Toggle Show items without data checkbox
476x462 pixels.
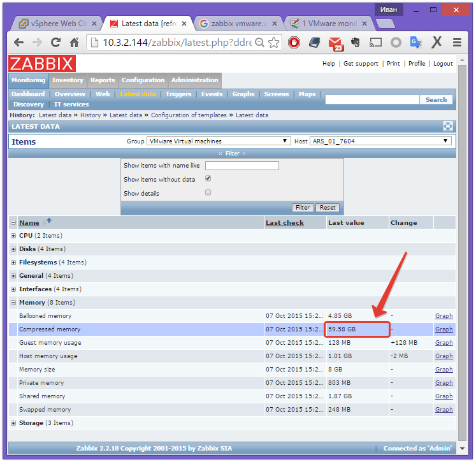click(208, 178)
